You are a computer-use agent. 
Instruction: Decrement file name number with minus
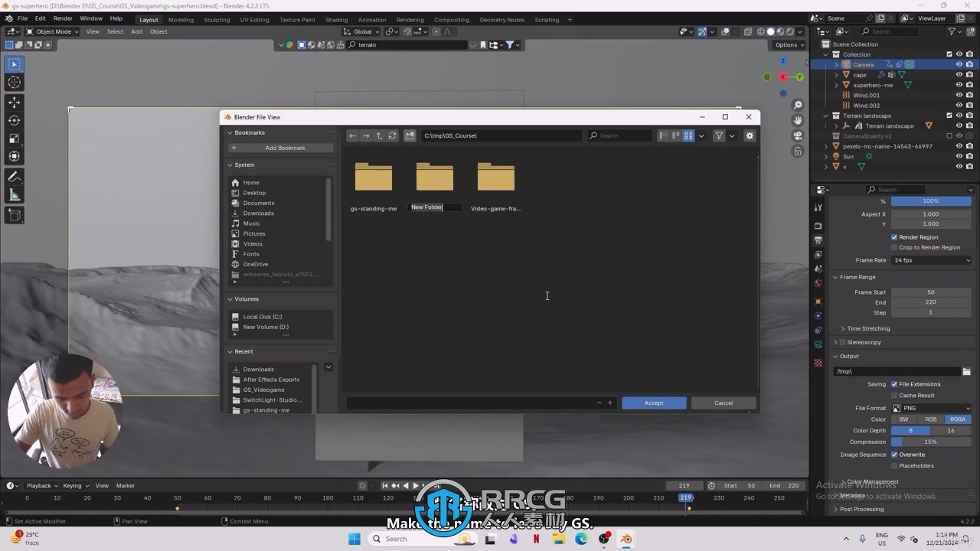point(599,403)
